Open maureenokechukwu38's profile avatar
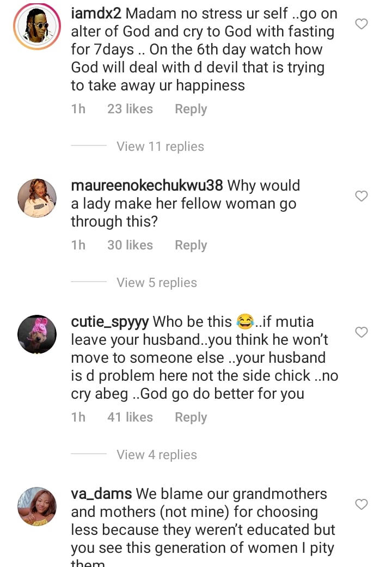This screenshot has width=392, height=567. (37, 198)
